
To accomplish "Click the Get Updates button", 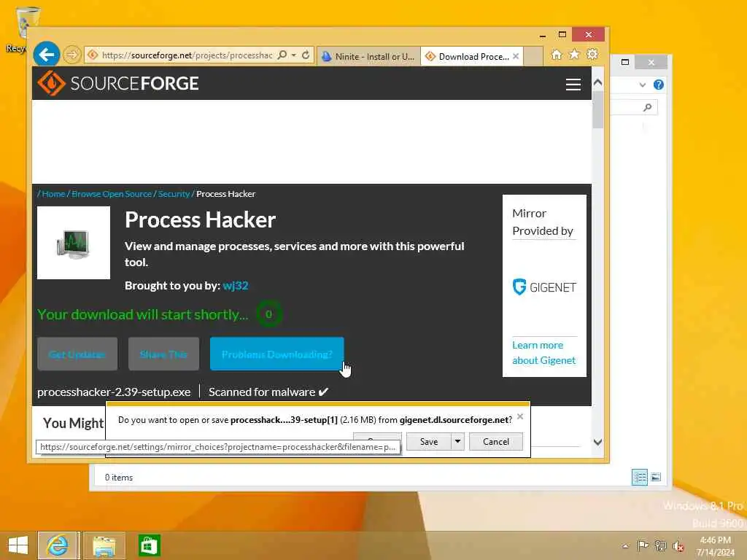I will coord(77,354).
